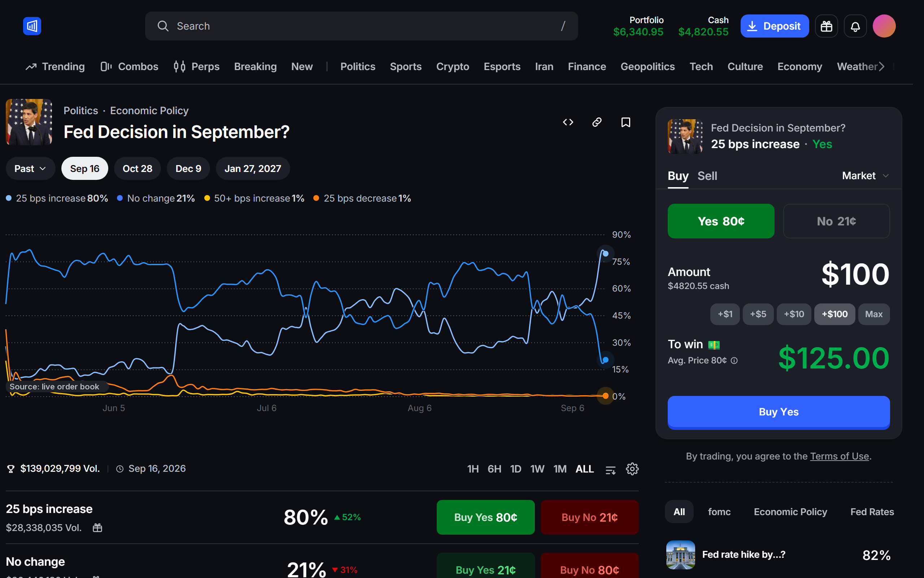This screenshot has width=924, height=578.
Task: Open the Politics category
Action: 358,66
